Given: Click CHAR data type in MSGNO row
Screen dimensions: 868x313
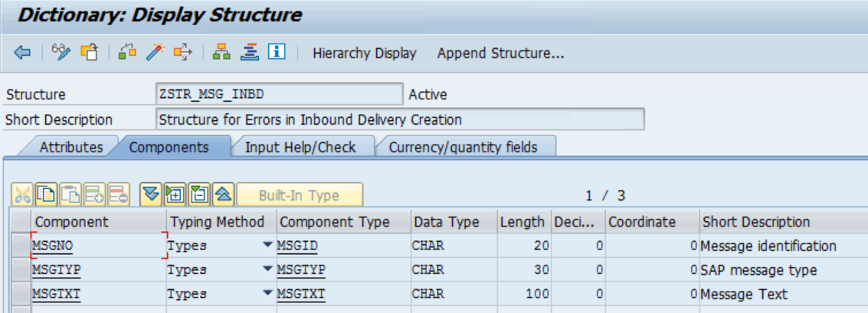Looking at the screenshot, I should tap(454, 246).
